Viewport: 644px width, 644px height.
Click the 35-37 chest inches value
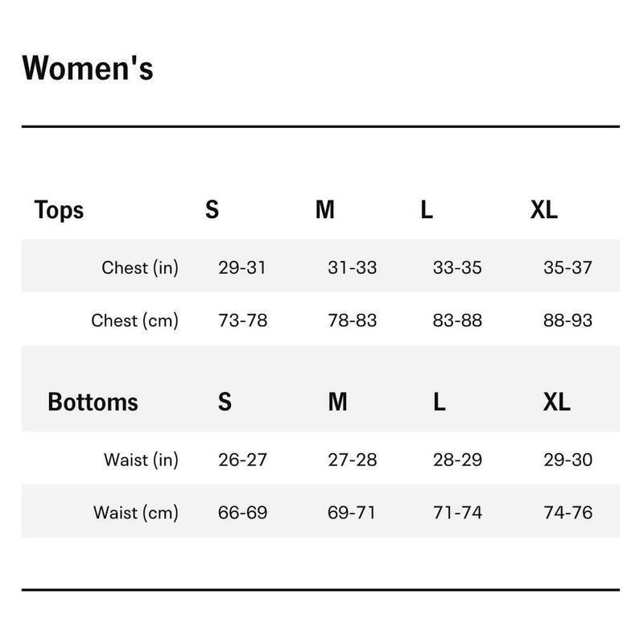568,268
